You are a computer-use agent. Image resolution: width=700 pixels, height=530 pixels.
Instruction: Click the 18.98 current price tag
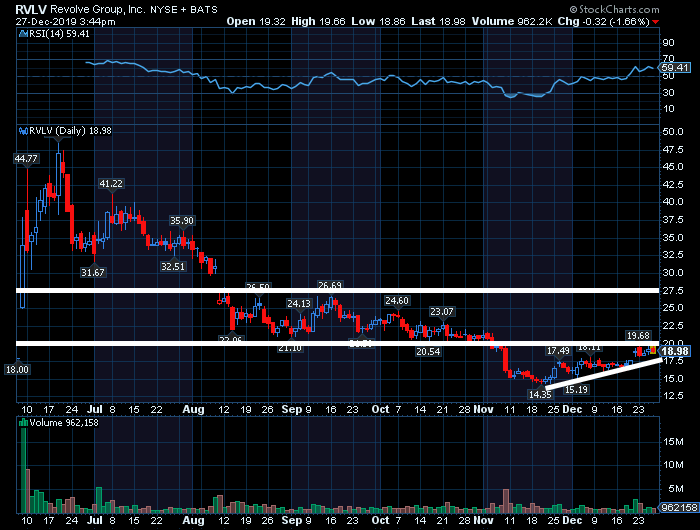point(675,351)
